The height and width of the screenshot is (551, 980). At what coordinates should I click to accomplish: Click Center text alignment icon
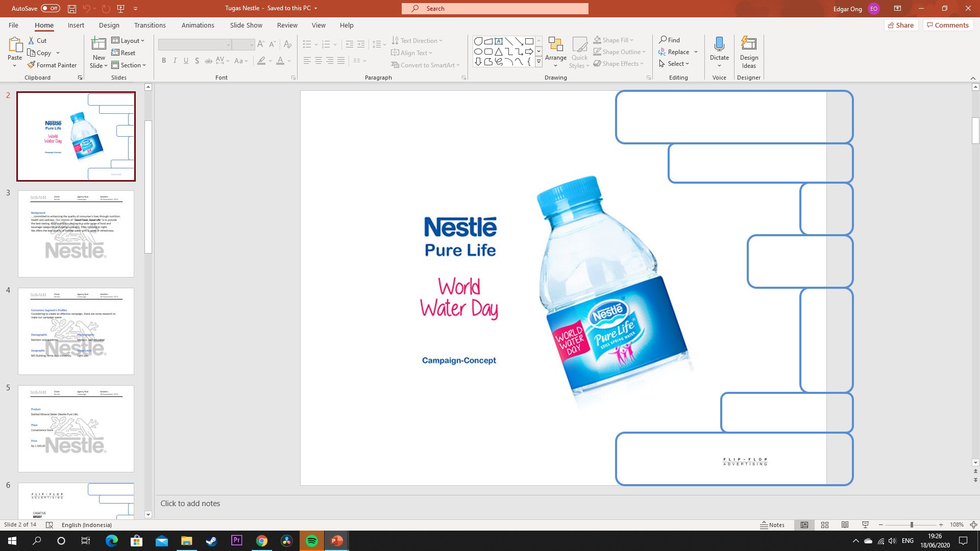pos(318,61)
